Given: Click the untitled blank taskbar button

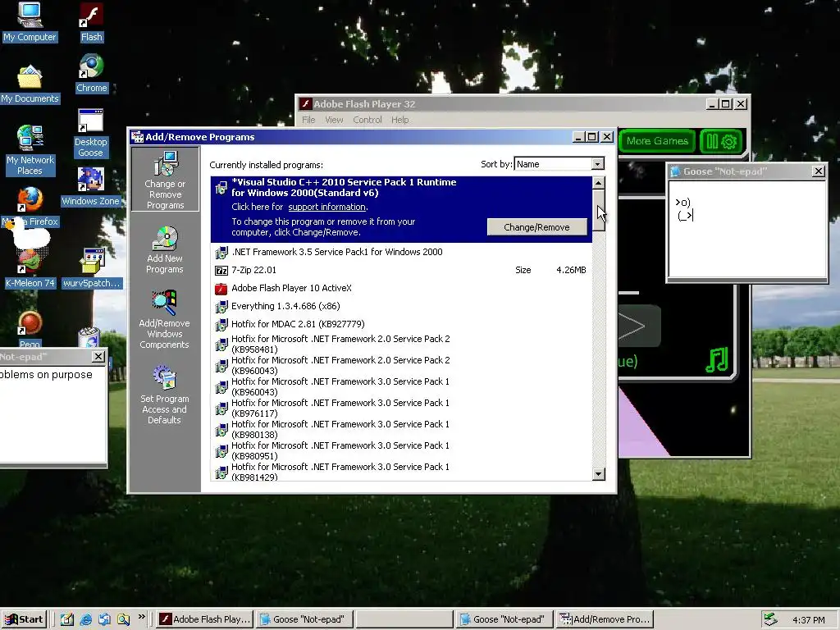Looking at the screenshot, I should (x=404, y=619).
